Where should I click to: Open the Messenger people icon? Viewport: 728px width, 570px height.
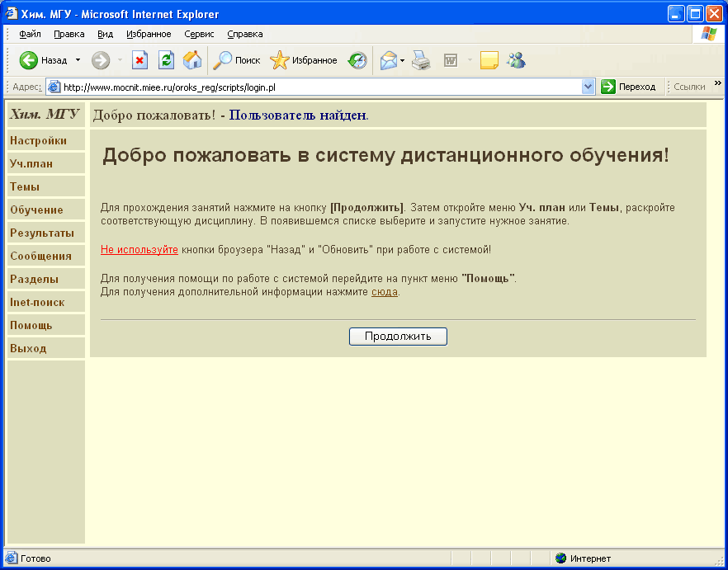tap(516, 60)
